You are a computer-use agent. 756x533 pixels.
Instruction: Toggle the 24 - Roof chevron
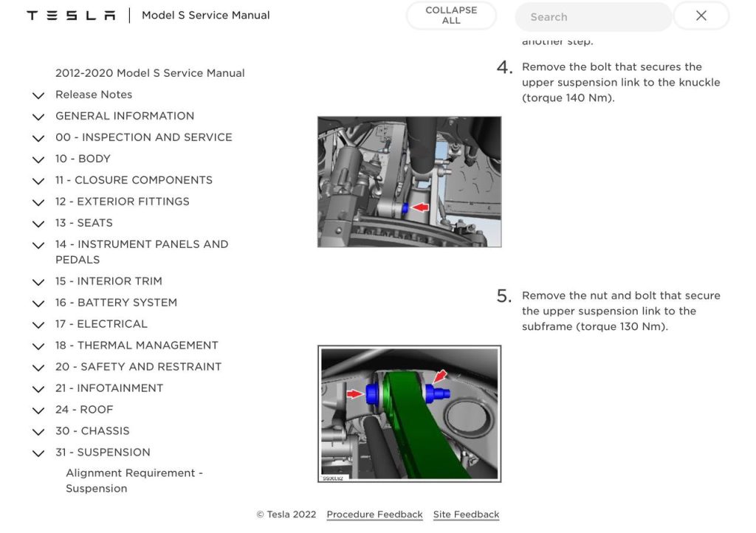38,410
